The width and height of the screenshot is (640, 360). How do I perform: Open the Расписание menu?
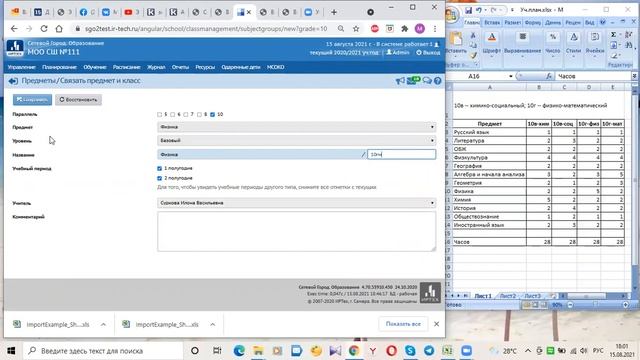coord(127,67)
